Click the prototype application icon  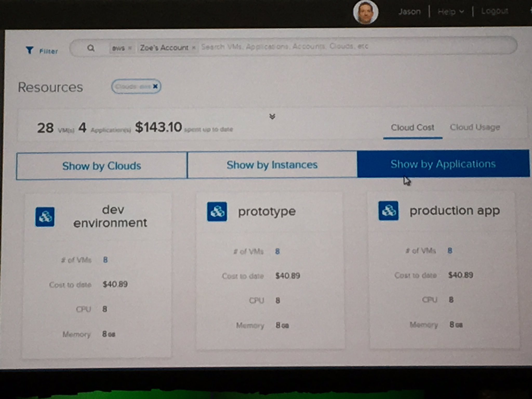click(x=217, y=211)
